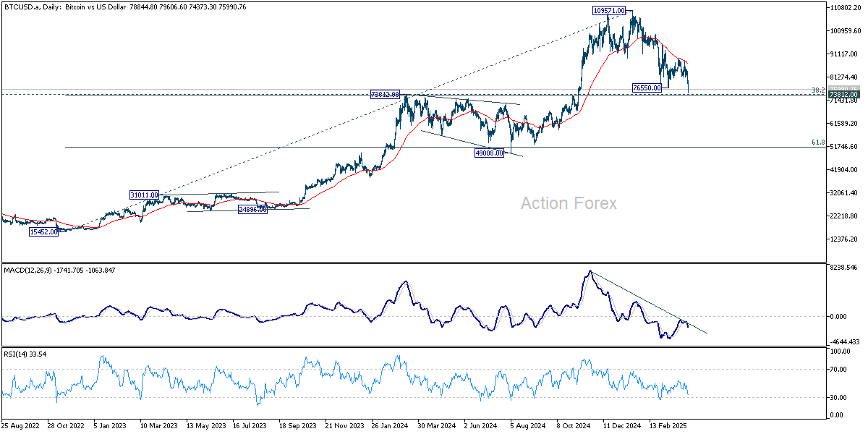The image size is (868, 434).
Task: Select the 10 Mar 2023 date label
Action: (158, 427)
